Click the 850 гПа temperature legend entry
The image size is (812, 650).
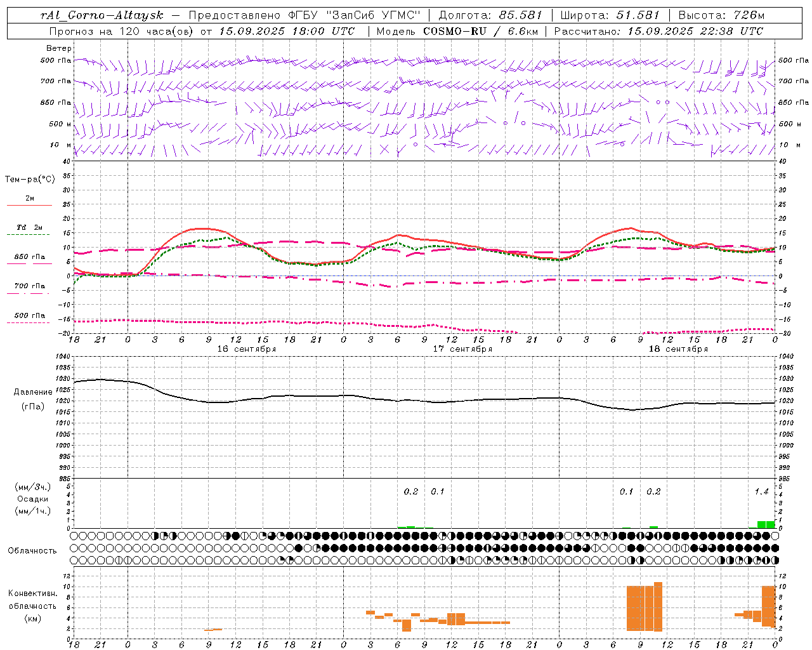point(29,258)
